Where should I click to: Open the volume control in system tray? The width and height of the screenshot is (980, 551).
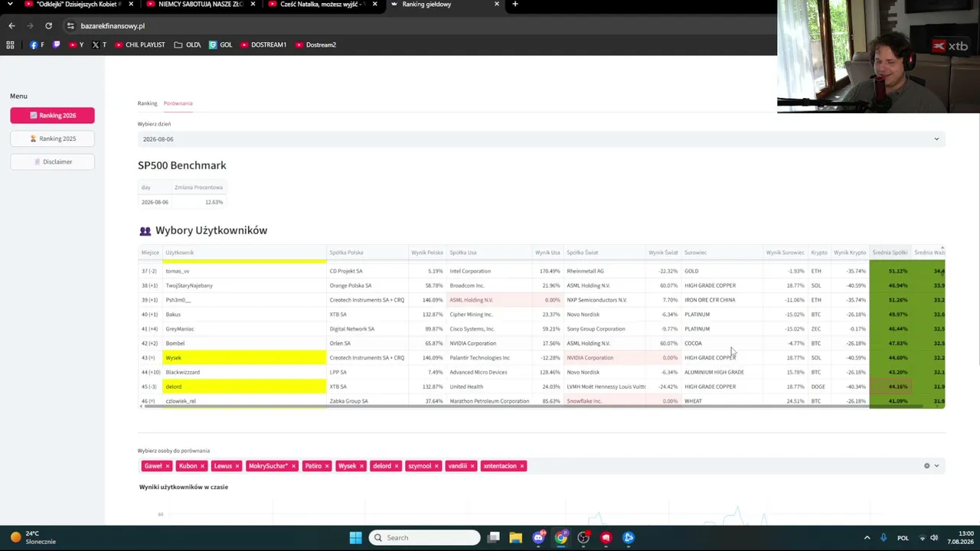pyautogui.click(x=934, y=538)
